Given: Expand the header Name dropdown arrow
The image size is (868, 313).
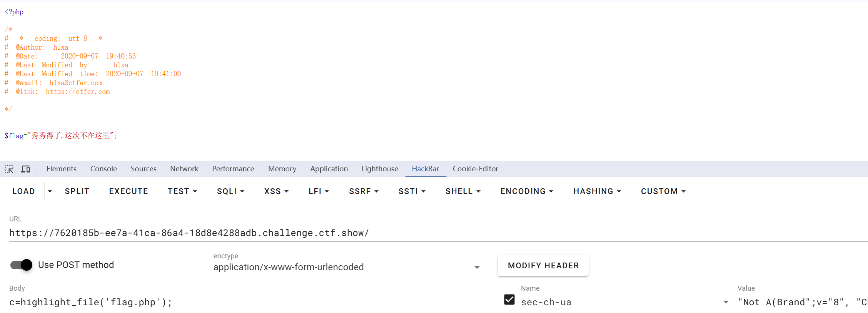Looking at the screenshot, I should pyautogui.click(x=726, y=302).
